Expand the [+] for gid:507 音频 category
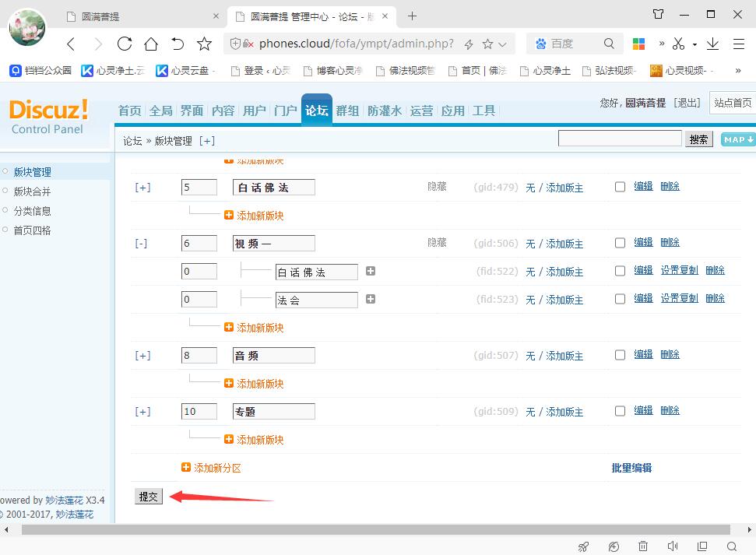Image resolution: width=756 pixels, height=555 pixels. pyautogui.click(x=142, y=356)
